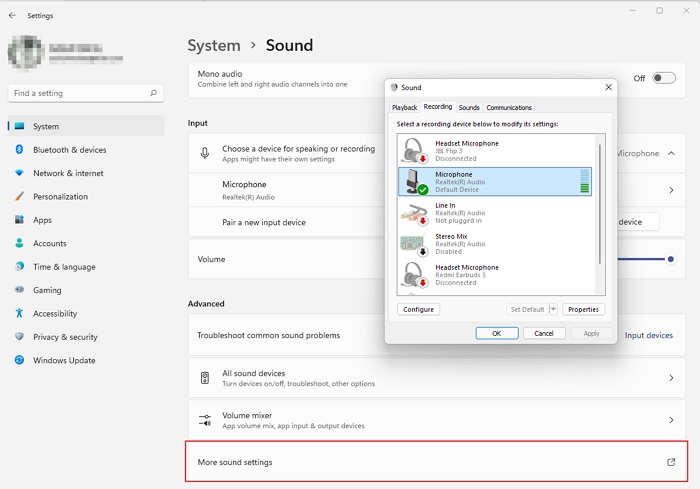Close the Sound dialog
This screenshot has width=700, height=489.
pos(608,87)
